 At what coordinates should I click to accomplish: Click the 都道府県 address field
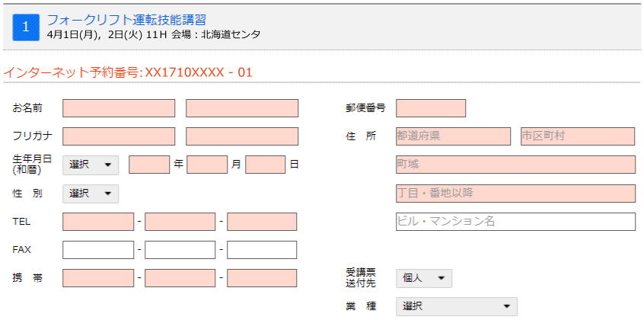point(454,136)
